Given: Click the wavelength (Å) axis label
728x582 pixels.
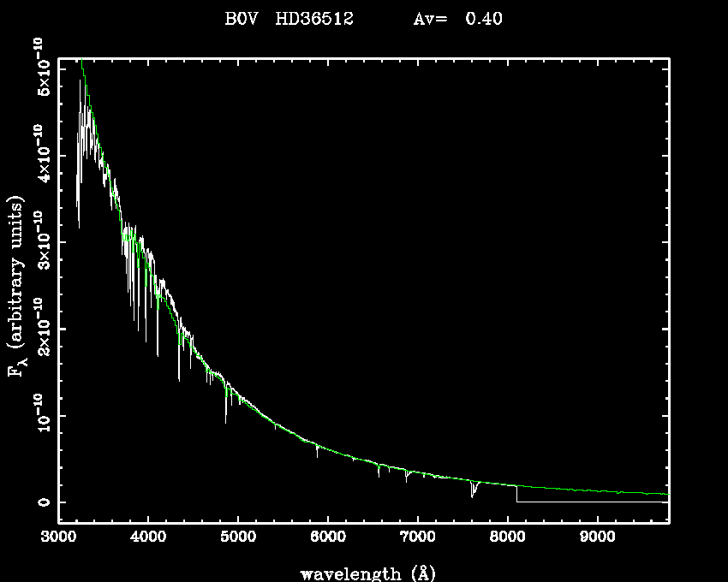Looking at the screenshot, I should [x=361, y=573].
